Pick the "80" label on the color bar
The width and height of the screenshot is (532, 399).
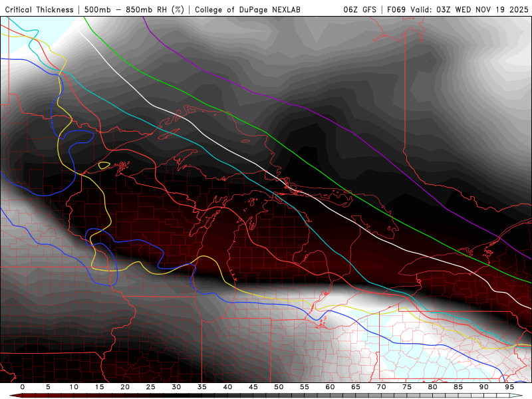(432, 387)
